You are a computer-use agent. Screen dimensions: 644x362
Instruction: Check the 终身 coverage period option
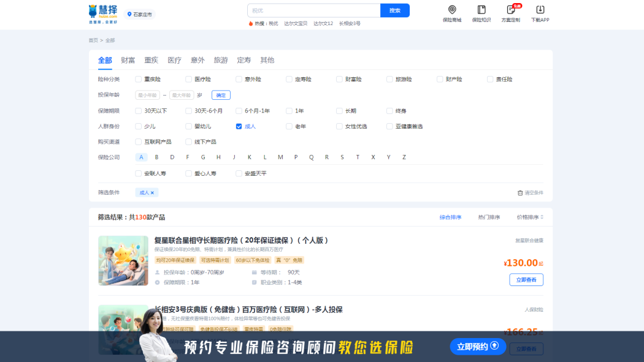pos(389,111)
